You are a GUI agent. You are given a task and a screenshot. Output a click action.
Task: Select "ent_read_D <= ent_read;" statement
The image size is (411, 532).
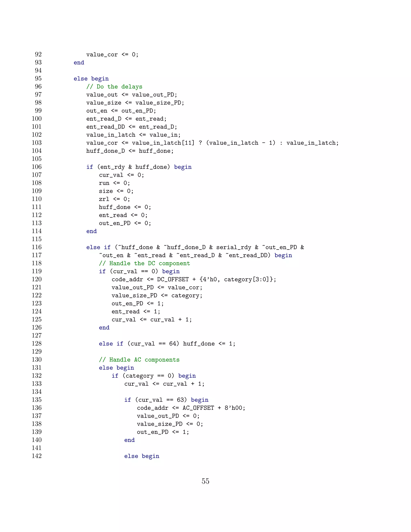[x=126, y=119]
